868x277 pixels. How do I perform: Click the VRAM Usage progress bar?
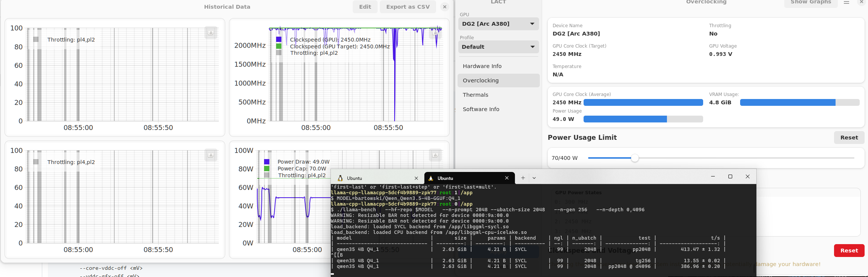pyautogui.click(x=800, y=102)
